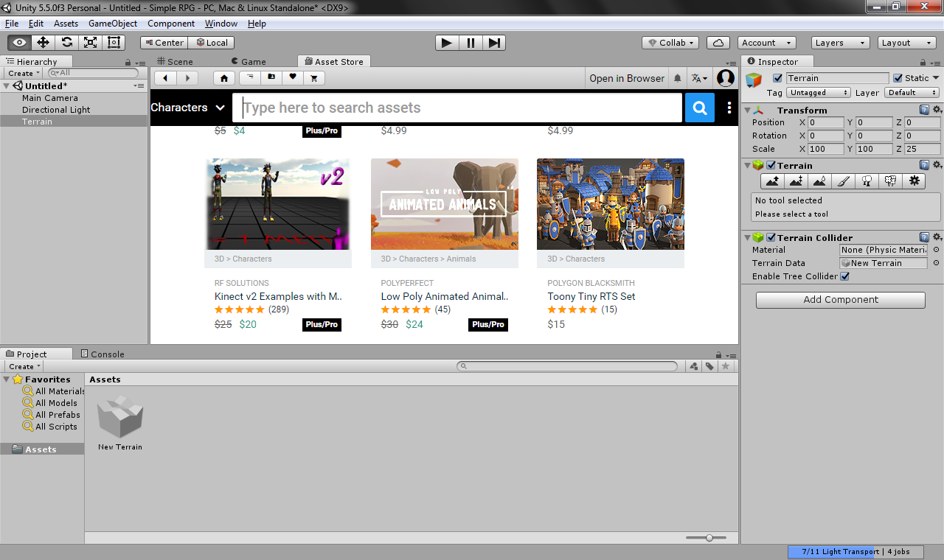Open the Asset Store three-dot menu
The width and height of the screenshot is (944, 560).
(x=729, y=108)
